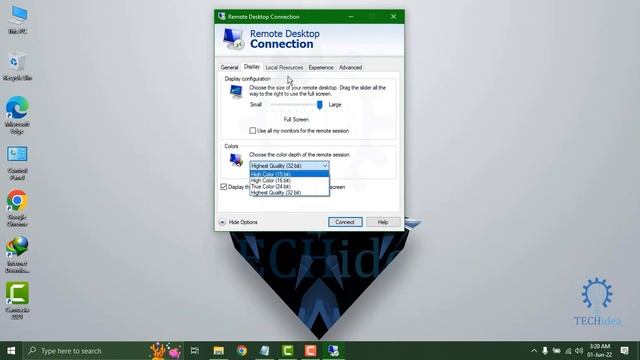Launch Google Chrome from the desktop shortcut
Image resolution: width=640 pixels, height=360 pixels.
tap(17, 208)
